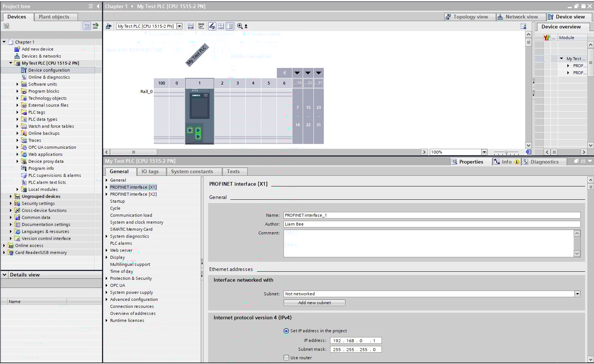The image size is (594, 364).
Task: Click Add new device icon in tree
Action: 17,49
